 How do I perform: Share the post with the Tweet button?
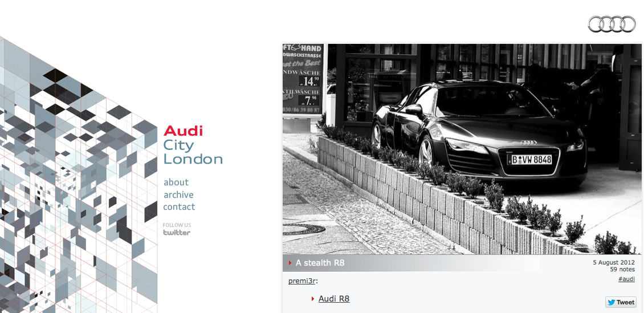coord(621,302)
